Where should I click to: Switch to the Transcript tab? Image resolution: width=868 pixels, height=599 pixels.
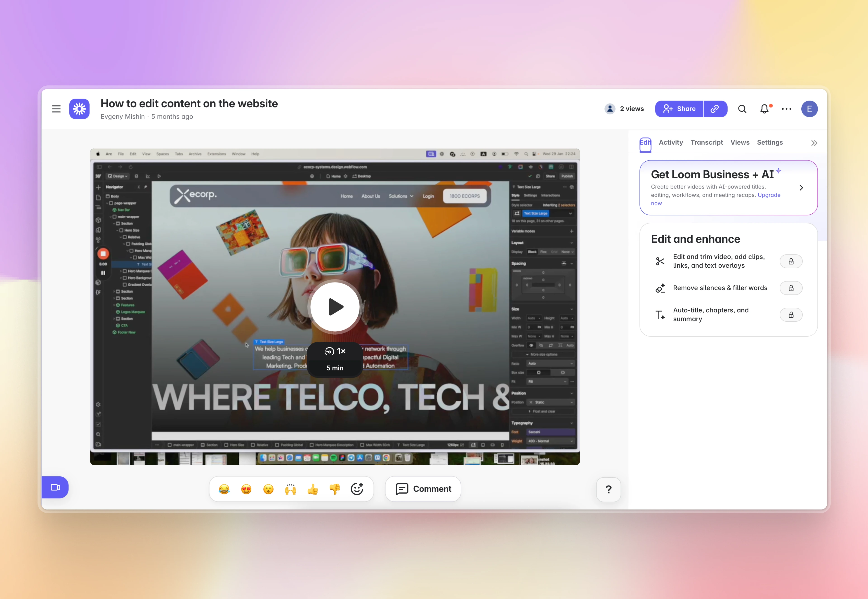(707, 143)
